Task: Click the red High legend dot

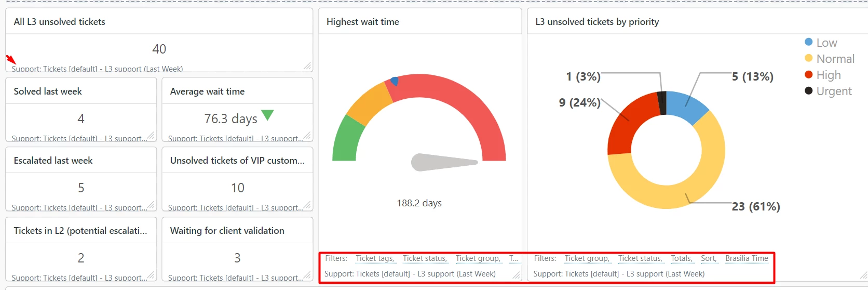Action: 808,74
